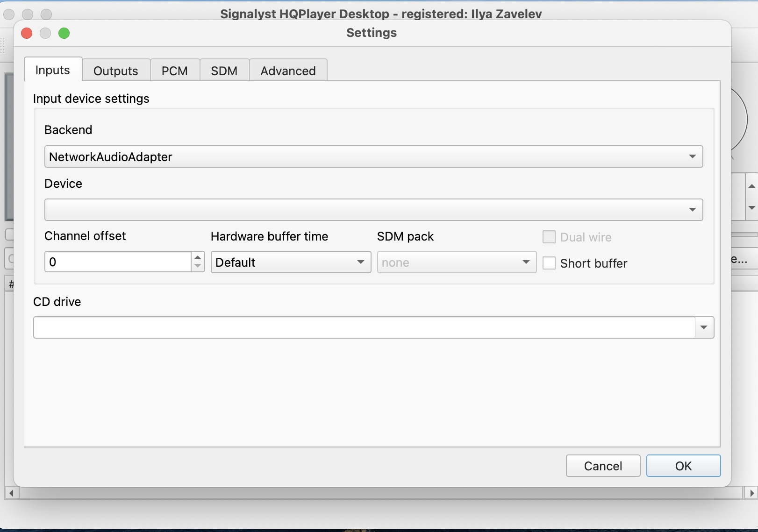Confirm settings with OK button

pyautogui.click(x=683, y=466)
